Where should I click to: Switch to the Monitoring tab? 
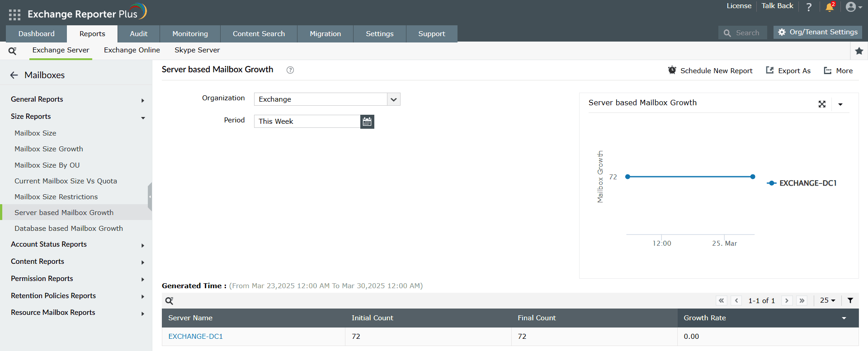190,34
